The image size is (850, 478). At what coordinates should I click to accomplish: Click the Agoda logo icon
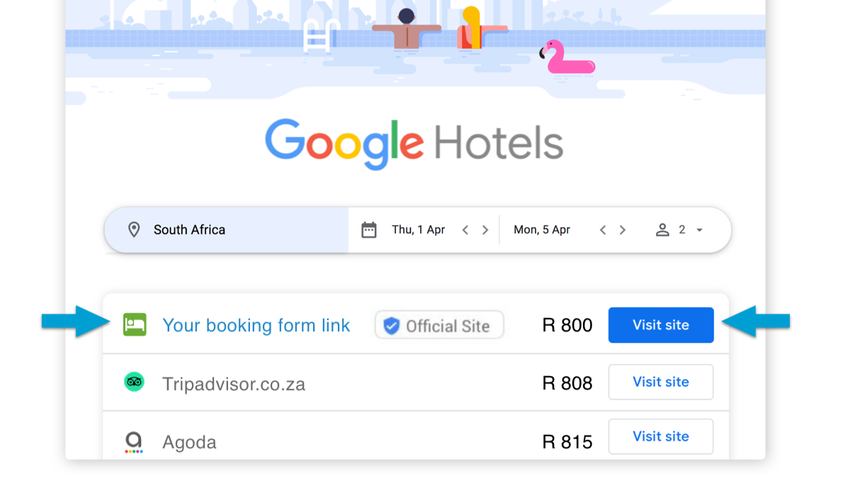click(x=134, y=441)
